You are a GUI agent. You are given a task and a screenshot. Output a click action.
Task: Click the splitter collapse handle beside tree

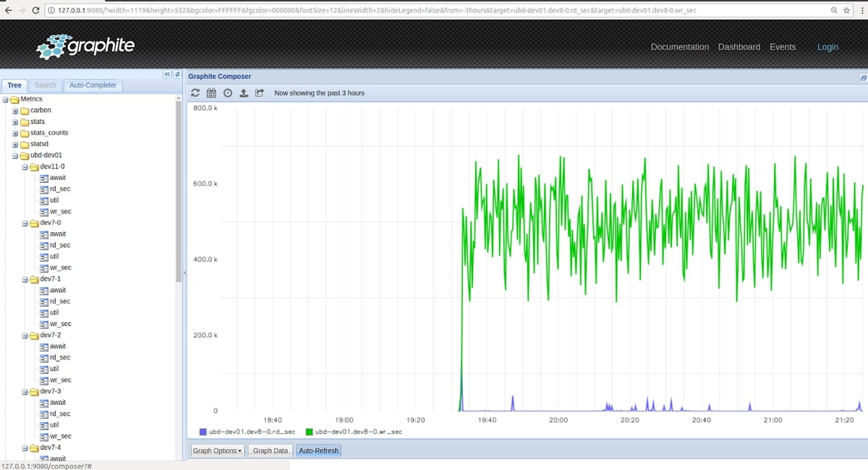(x=184, y=273)
